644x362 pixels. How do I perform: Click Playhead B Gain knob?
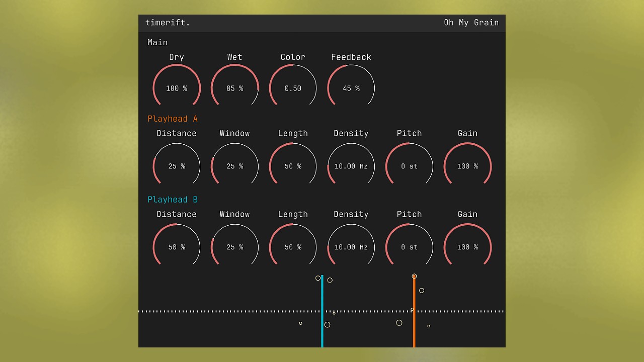(467, 245)
